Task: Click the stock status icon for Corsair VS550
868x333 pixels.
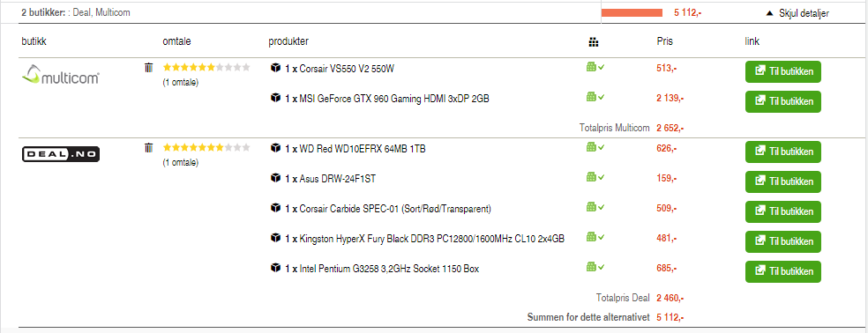Action: pyautogui.click(x=595, y=67)
